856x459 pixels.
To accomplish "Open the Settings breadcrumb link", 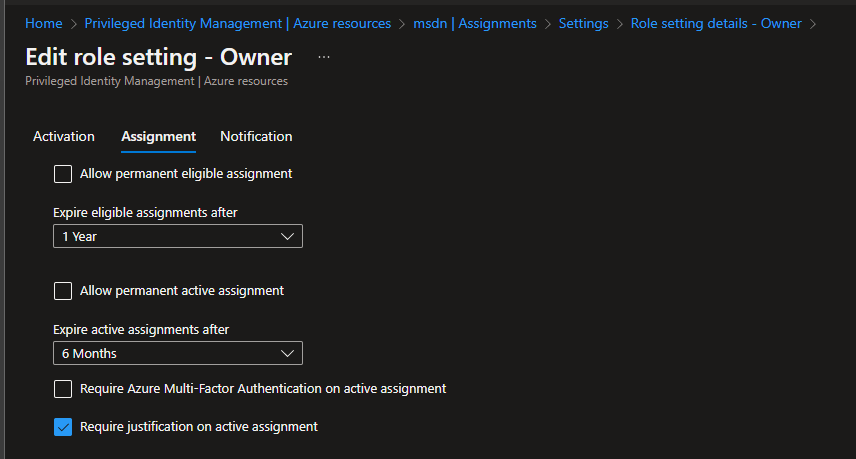I will (583, 23).
